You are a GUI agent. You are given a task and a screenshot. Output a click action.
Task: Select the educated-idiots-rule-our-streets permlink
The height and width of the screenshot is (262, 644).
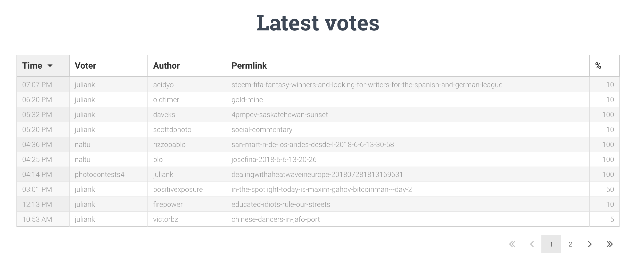281,204
